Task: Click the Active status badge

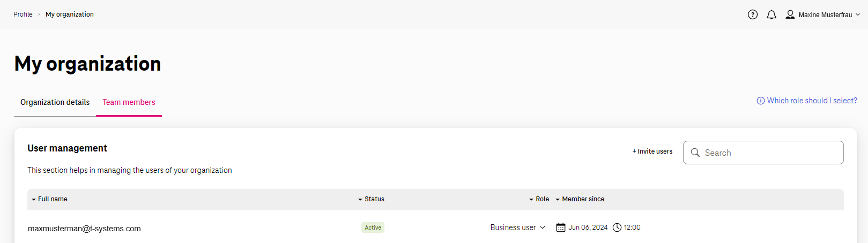Action: (x=373, y=227)
